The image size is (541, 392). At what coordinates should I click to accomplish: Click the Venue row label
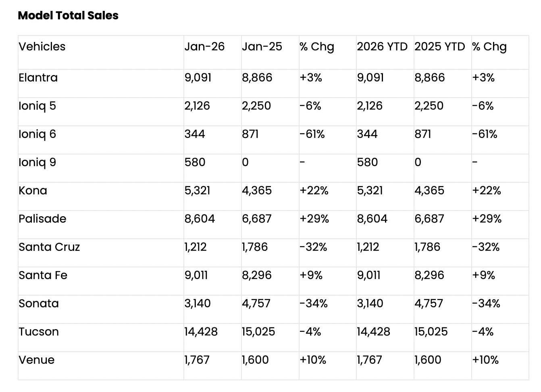click(36, 360)
